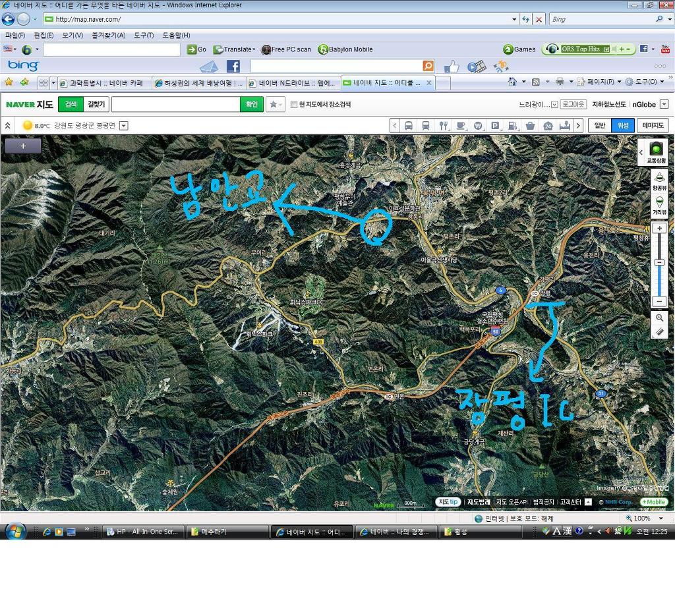The width and height of the screenshot is (675, 616).
Task: Open the nGlobe dropdown arrow
Action: (664, 105)
